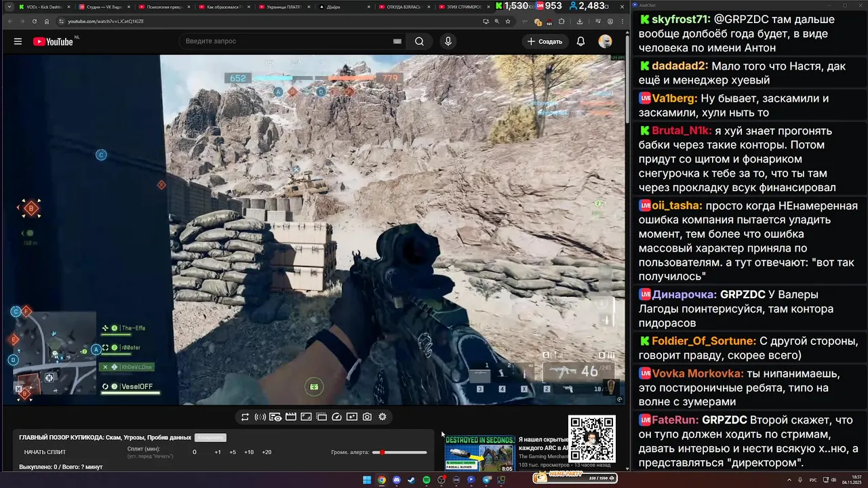Click the QR code image
The height and width of the screenshot is (488, 868).
pyautogui.click(x=592, y=439)
